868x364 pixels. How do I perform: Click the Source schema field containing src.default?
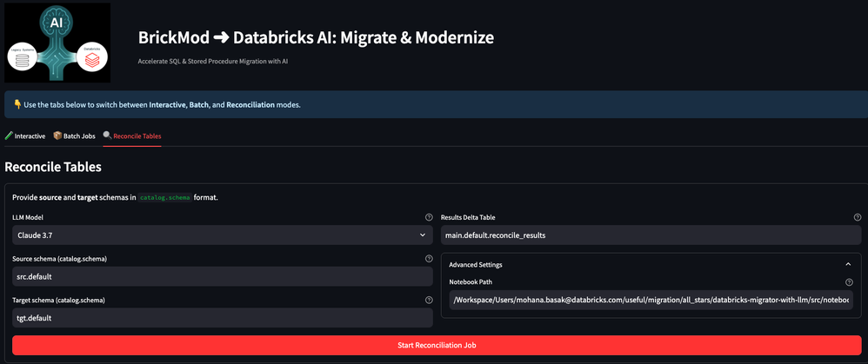tap(222, 276)
